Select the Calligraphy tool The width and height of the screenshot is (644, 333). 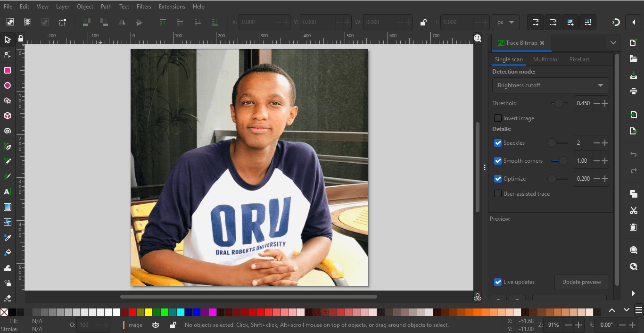[8, 176]
